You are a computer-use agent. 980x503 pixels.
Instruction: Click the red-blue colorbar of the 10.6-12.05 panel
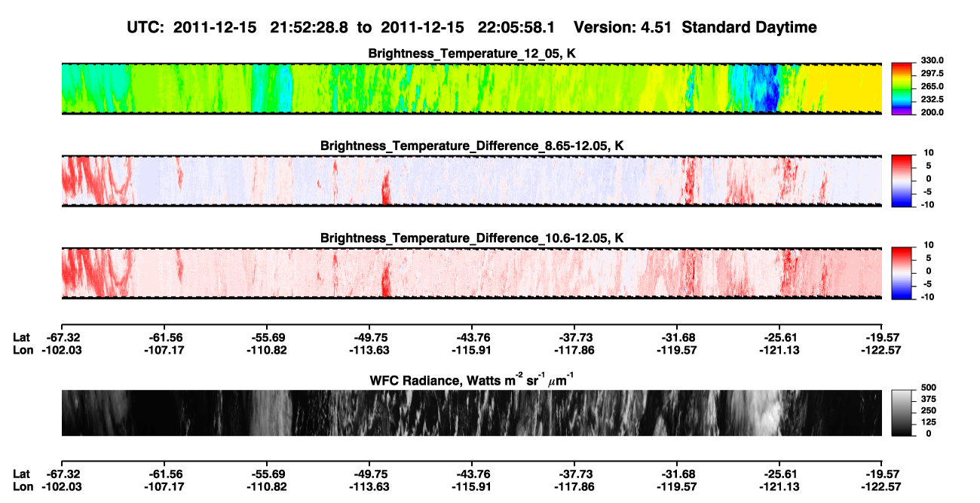pyautogui.click(x=902, y=271)
